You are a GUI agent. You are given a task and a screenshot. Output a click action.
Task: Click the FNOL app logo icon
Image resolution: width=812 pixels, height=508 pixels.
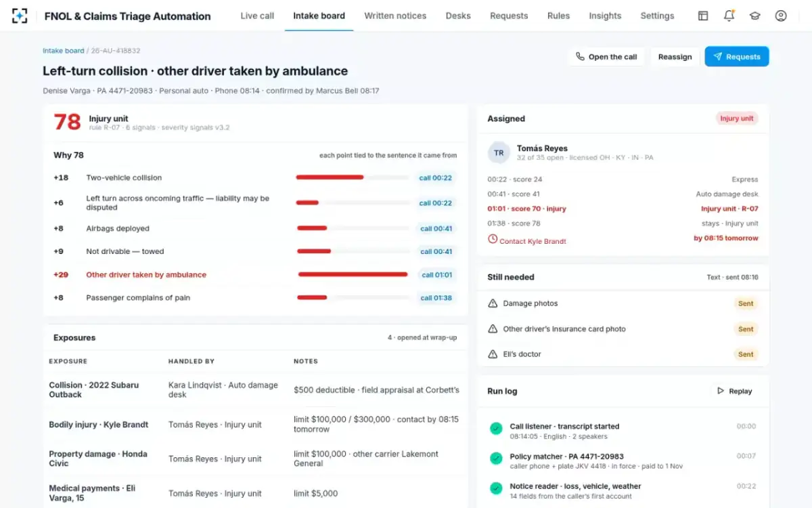pos(20,16)
